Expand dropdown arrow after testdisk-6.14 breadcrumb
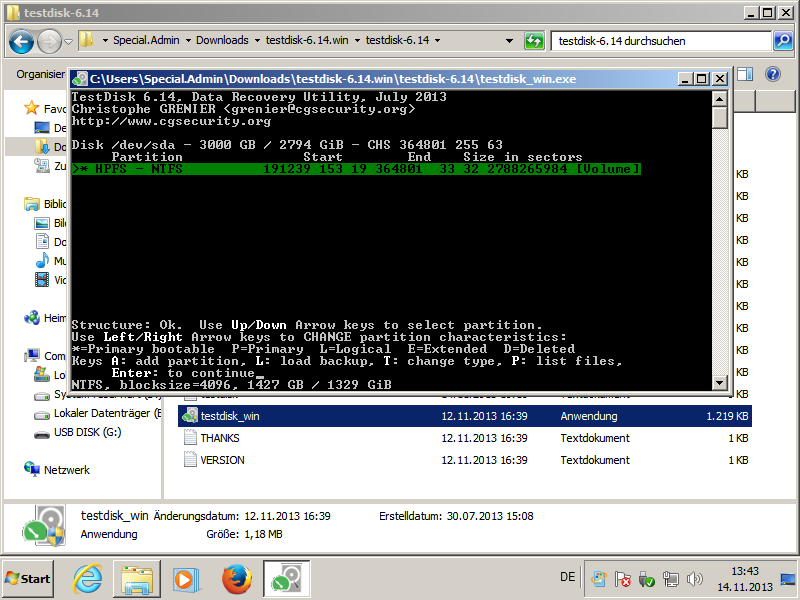 pyautogui.click(x=437, y=40)
